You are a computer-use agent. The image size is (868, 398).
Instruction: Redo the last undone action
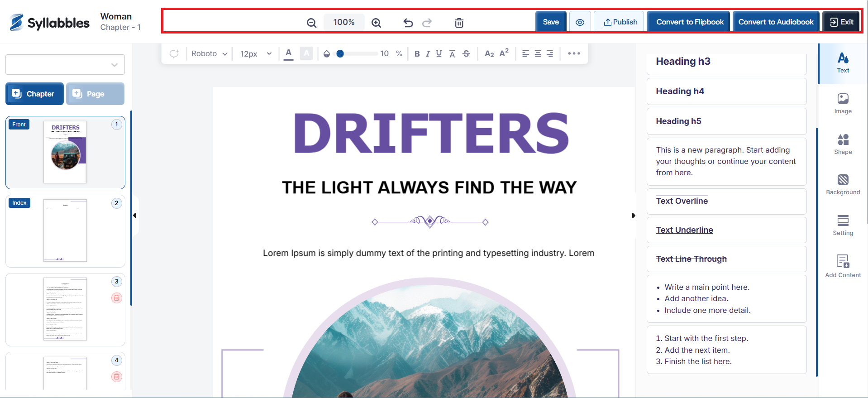click(x=427, y=23)
